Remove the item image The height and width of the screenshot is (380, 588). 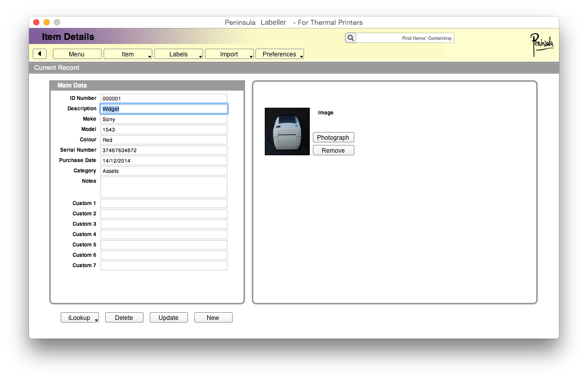[x=333, y=150]
